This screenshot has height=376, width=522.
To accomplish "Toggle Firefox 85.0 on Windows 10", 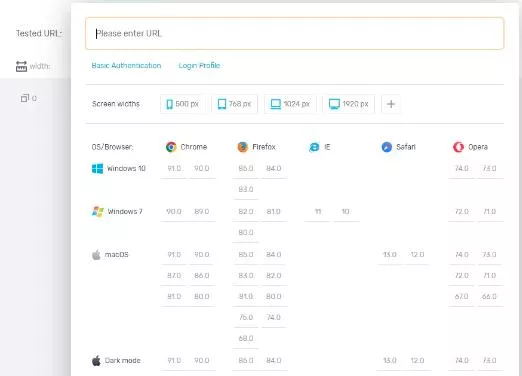I will pyautogui.click(x=246, y=169).
